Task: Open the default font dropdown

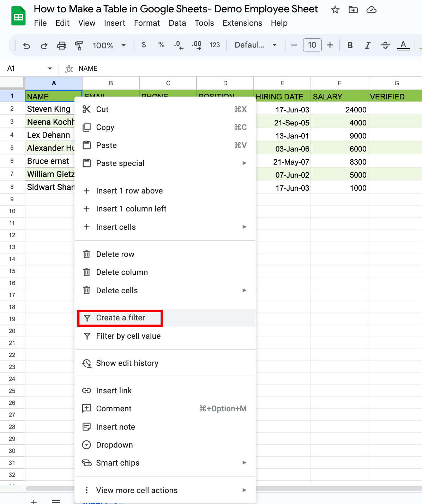Action: [255, 45]
